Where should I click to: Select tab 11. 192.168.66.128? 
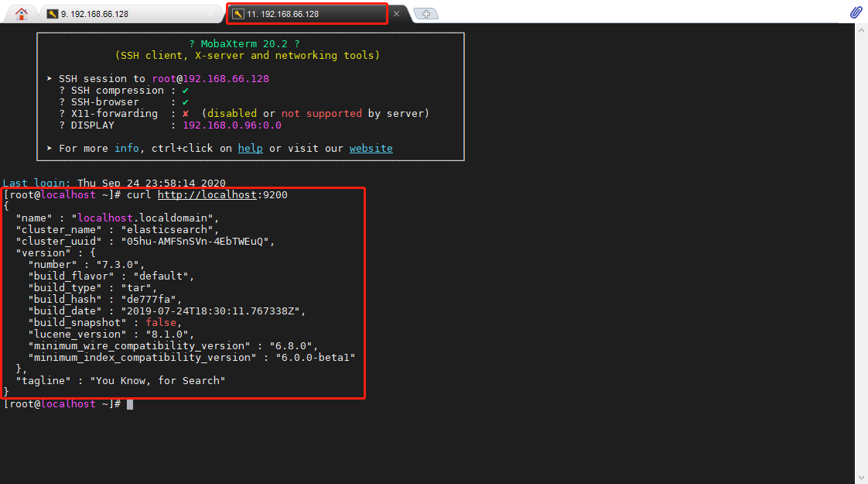pyautogui.click(x=306, y=14)
